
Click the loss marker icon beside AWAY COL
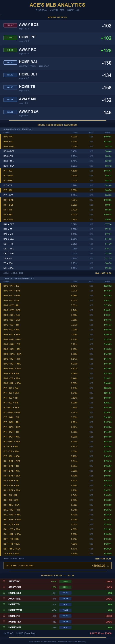pyautogui.click(x=4, y=587)
